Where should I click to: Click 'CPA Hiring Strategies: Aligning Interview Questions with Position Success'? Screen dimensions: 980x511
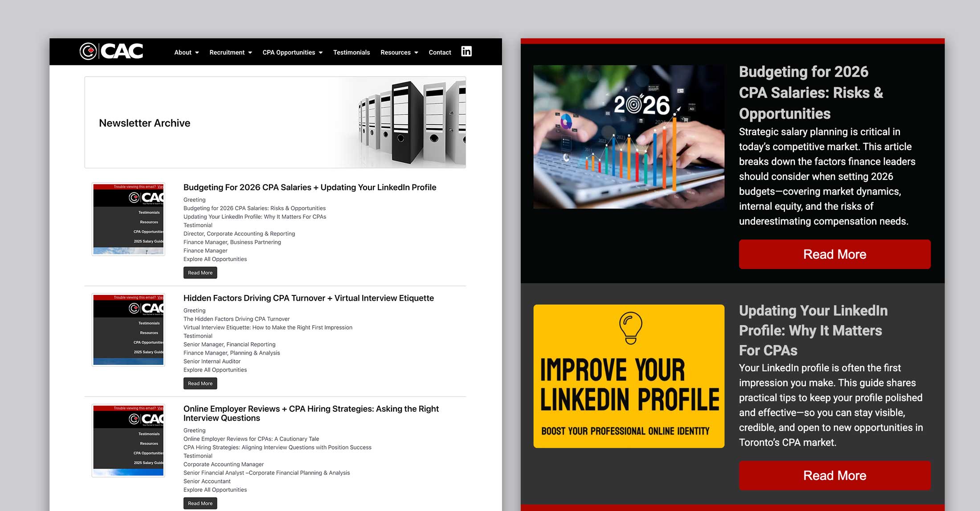pos(278,447)
